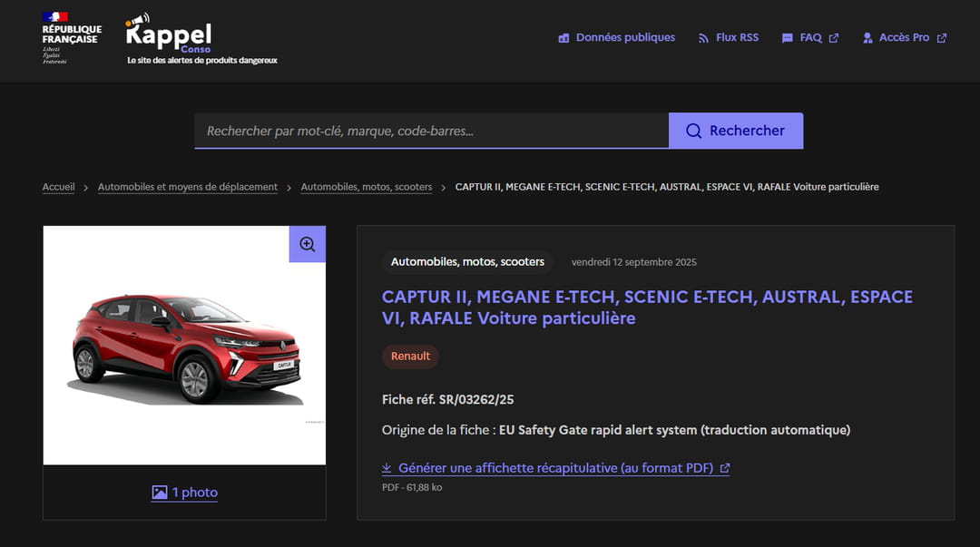Open "Automobiles et moyens de déplacement" breadcrumb
Screen dimensions: 980x547
[188, 187]
